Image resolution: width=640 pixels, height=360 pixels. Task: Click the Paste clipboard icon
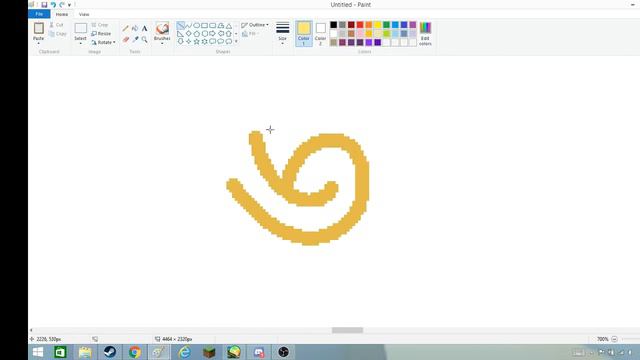pyautogui.click(x=39, y=29)
